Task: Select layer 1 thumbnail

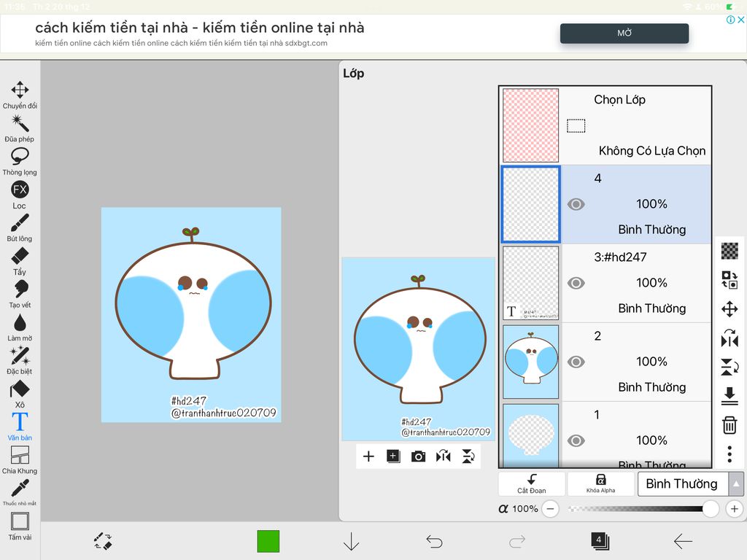Action: click(531, 436)
